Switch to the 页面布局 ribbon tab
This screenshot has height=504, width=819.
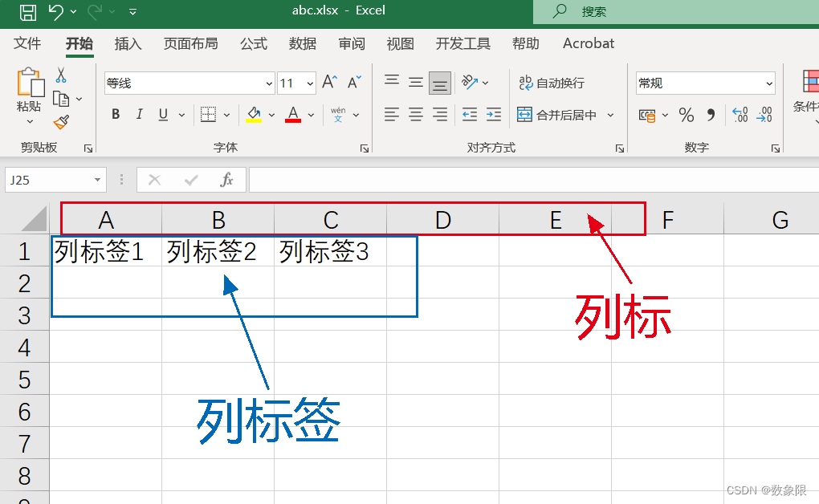[190, 43]
